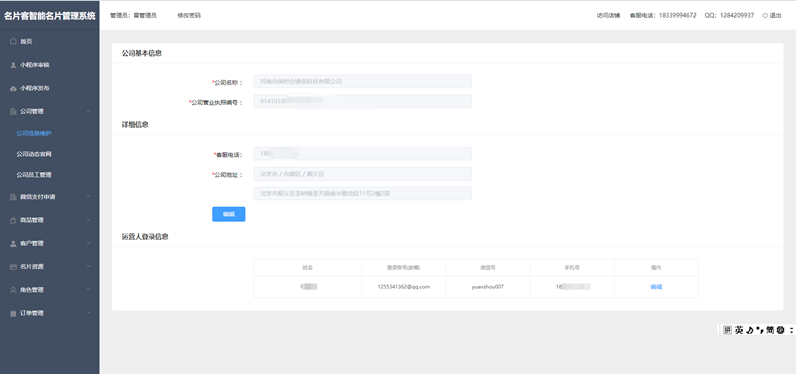Expand the 订单管理 menu arrow
Screen dimensions: 796x374
click(x=89, y=313)
